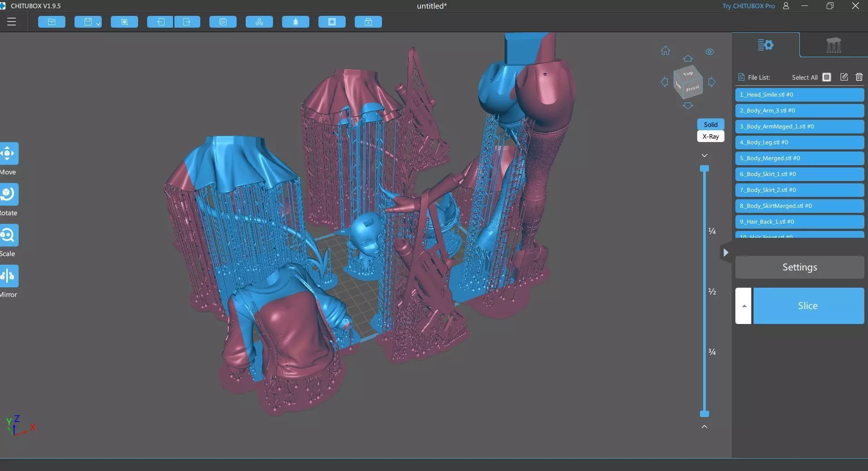868x471 pixels.
Task: Click the redo arrow toolbar button
Action: pyautogui.click(x=187, y=22)
